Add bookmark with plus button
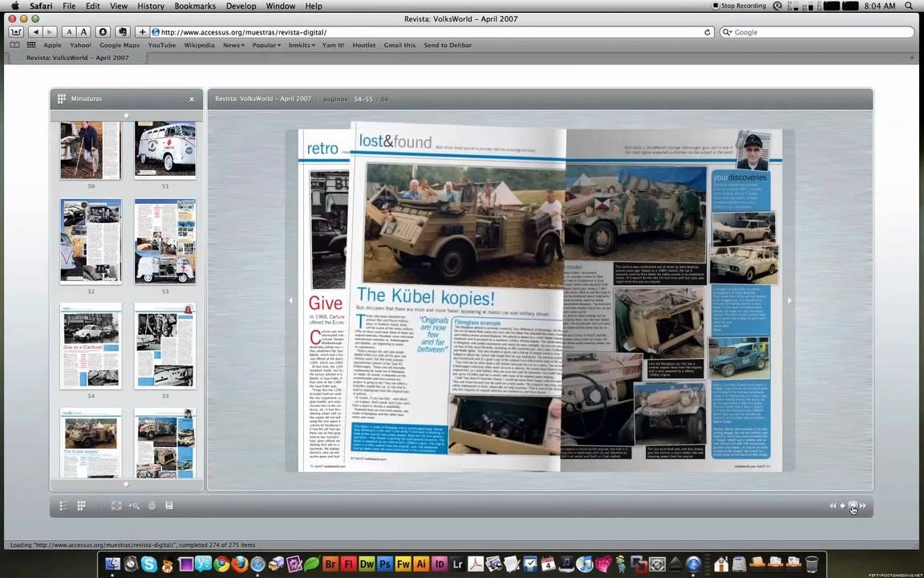 142,32
